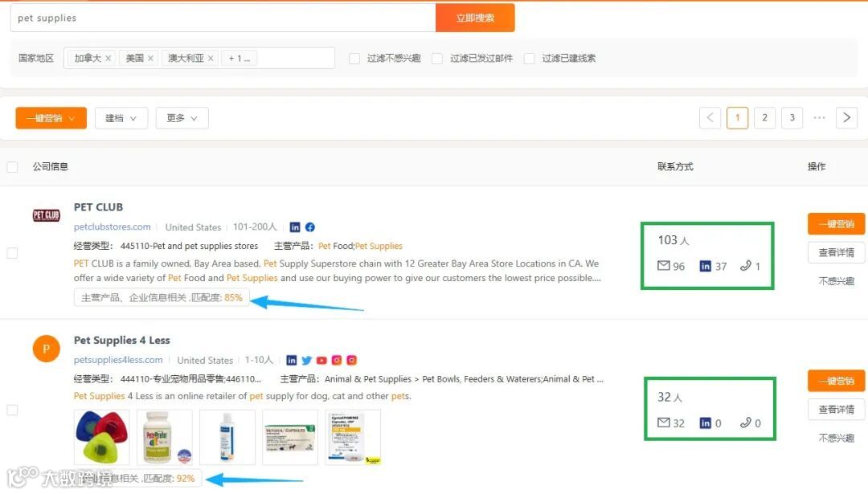Open the PET CLUB company title
The image size is (868, 494).
coord(99,207)
